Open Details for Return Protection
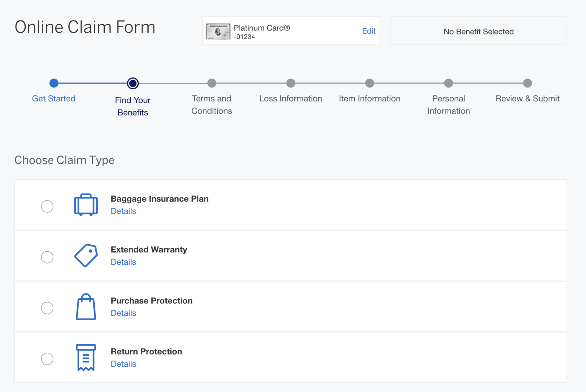Viewport: 586px width, 392px height. [x=123, y=364]
